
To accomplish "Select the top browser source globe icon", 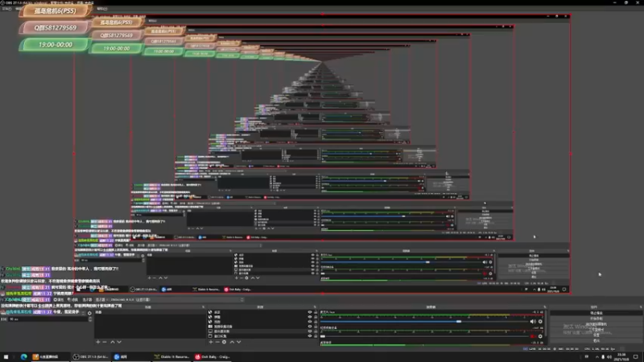I will 210,312.
